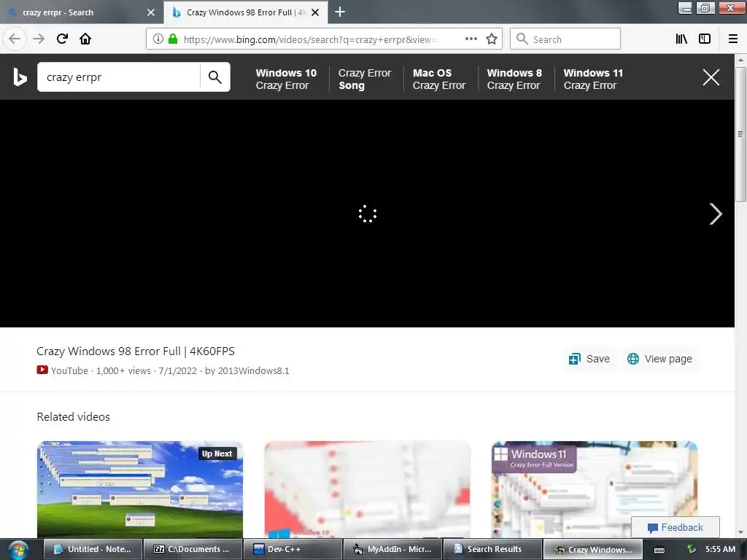Choose Windows 10 Crazy Error suggestion
747x560 pixels.
pyautogui.click(x=286, y=79)
